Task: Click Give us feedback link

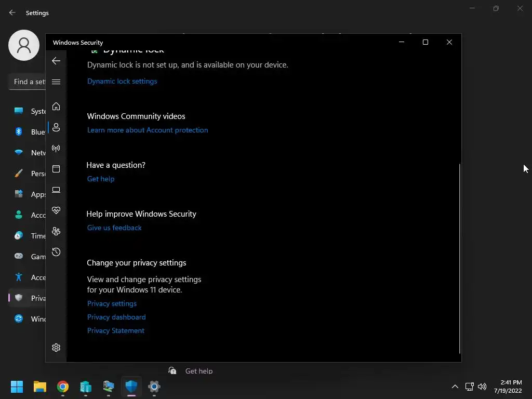Action: coord(114,228)
